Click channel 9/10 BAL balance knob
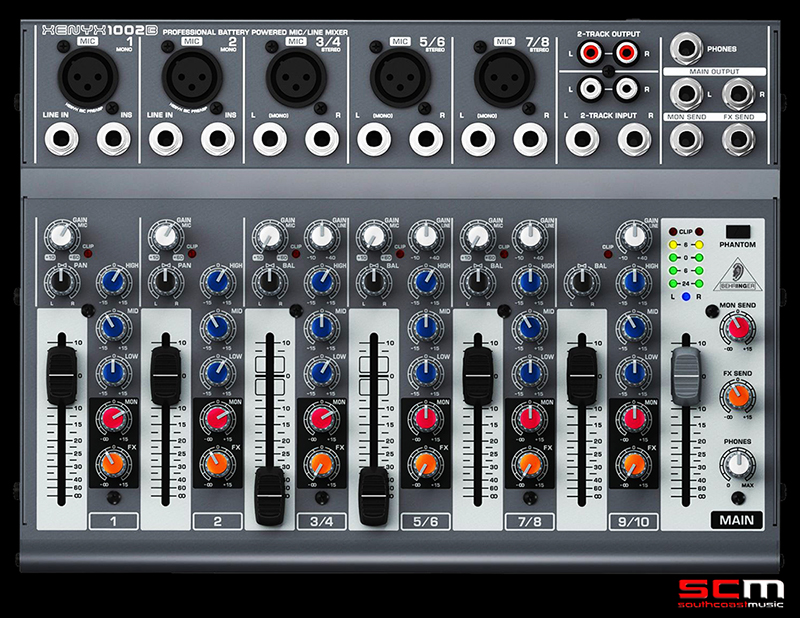The width and height of the screenshot is (800, 618). coord(582,282)
